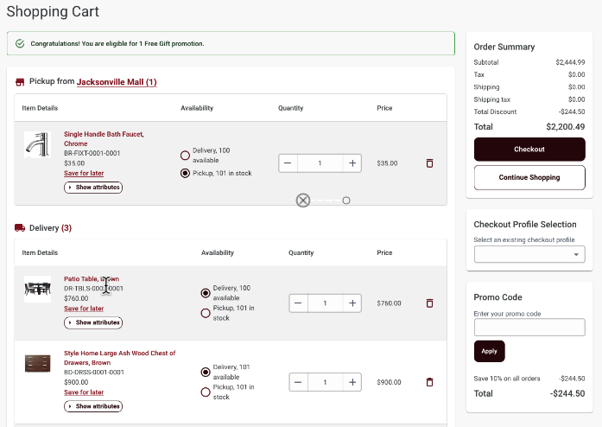
Task: Open the checkout profile dropdown
Action: coord(529,254)
